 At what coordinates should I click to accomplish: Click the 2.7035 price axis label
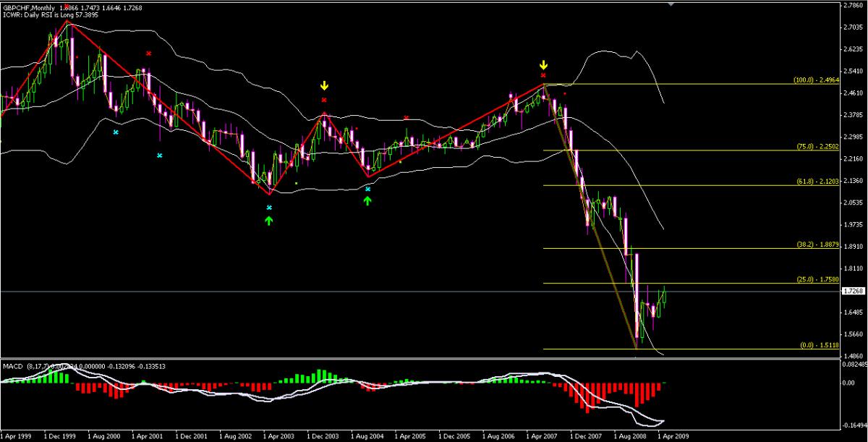pyautogui.click(x=854, y=27)
